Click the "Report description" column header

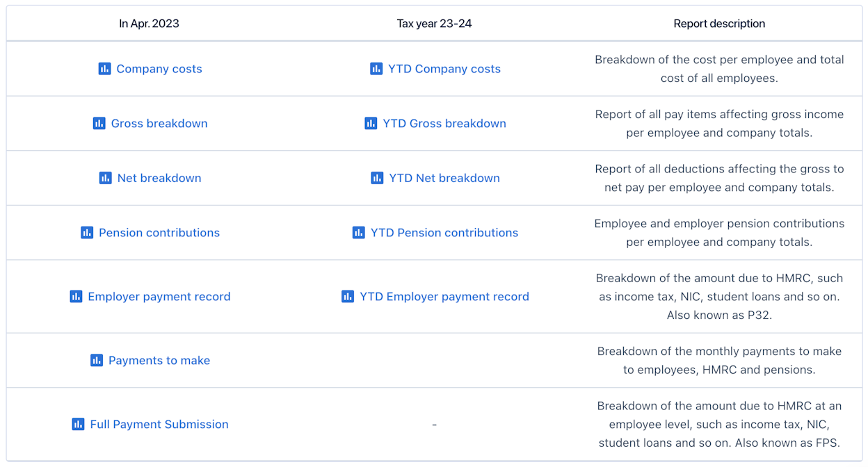point(719,24)
